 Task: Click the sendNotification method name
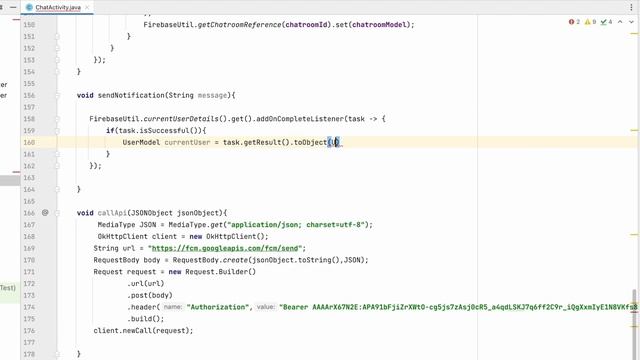pyautogui.click(x=131, y=95)
